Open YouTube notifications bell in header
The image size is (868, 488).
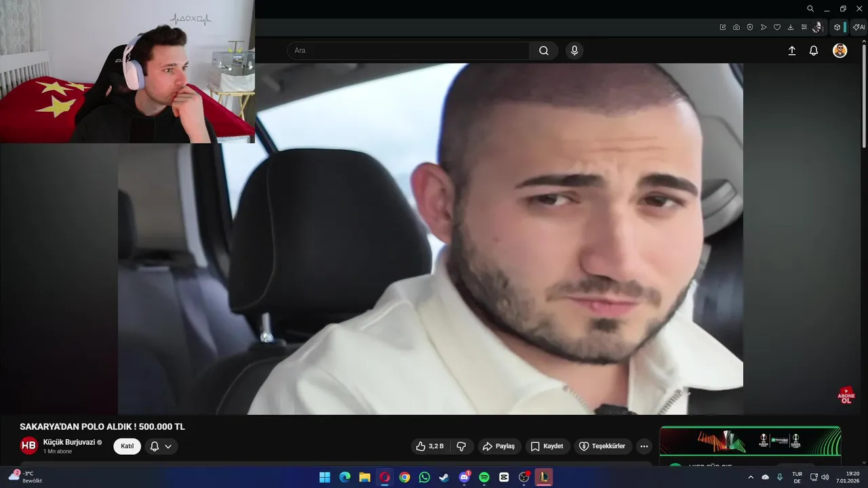814,51
